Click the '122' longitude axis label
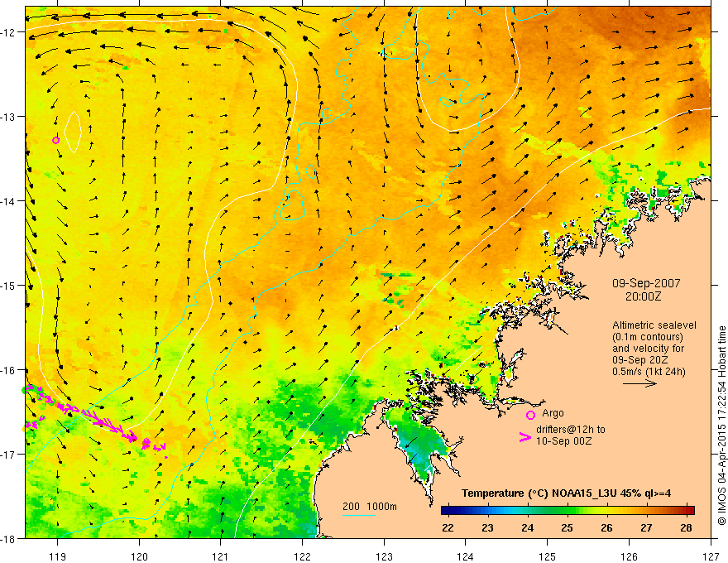 click(x=302, y=556)
